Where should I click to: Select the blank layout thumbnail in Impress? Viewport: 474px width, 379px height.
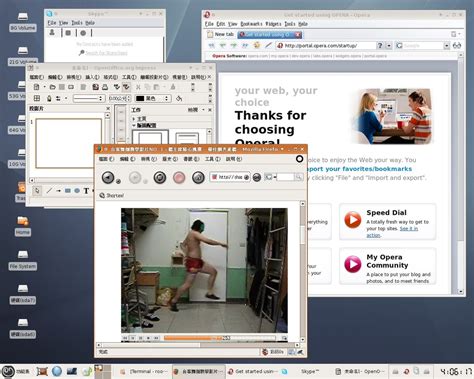151,137
